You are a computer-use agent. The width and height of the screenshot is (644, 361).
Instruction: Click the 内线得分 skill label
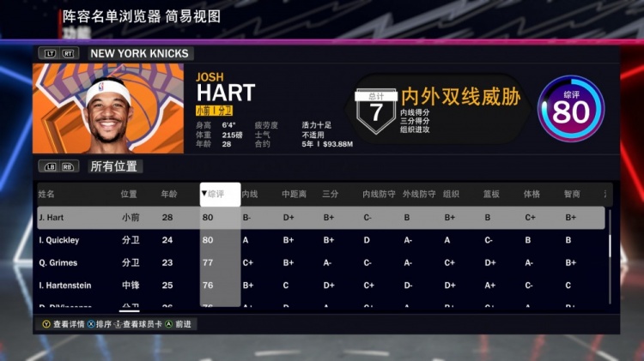pyautogui.click(x=415, y=112)
